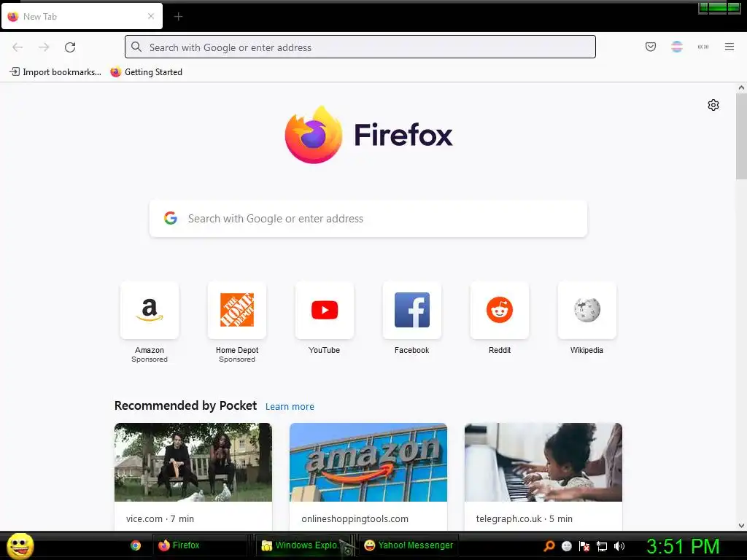Open new tab page personalize gear
747x560 pixels.
713,105
